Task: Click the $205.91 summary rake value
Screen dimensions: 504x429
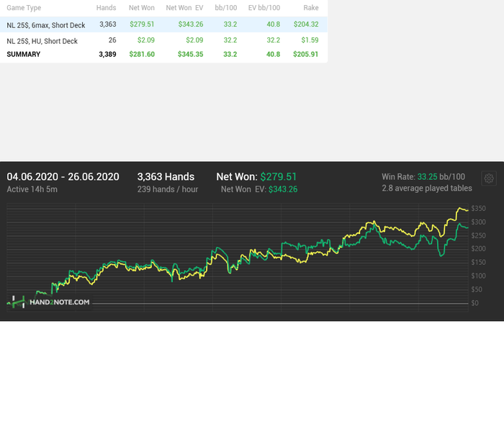Action: pyautogui.click(x=305, y=54)
